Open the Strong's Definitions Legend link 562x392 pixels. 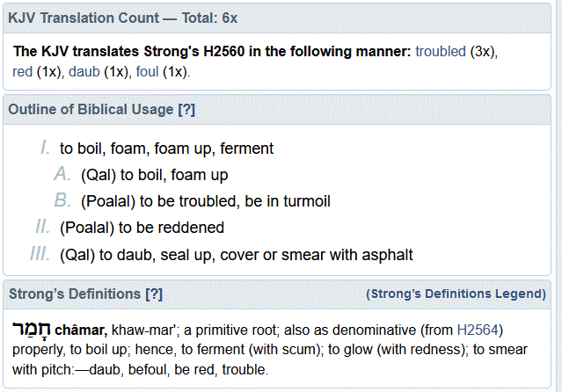coord(456,294)
